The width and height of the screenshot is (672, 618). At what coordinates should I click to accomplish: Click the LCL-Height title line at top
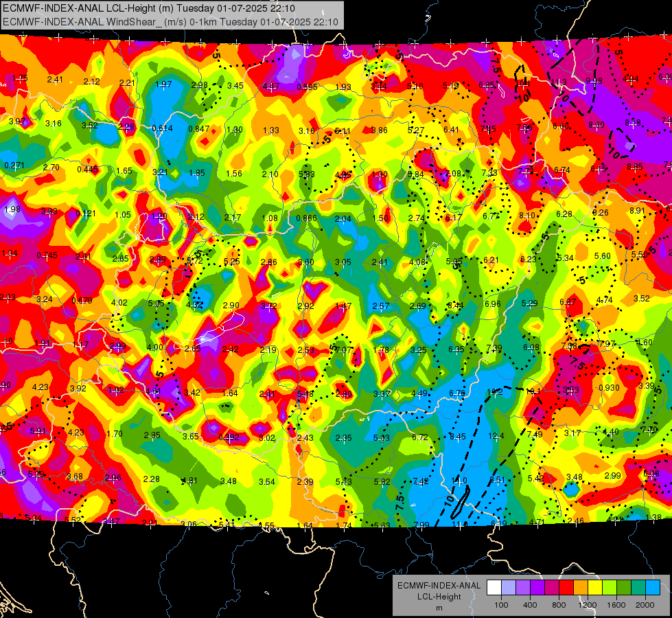pyautogui.click(x=149, y=8)
